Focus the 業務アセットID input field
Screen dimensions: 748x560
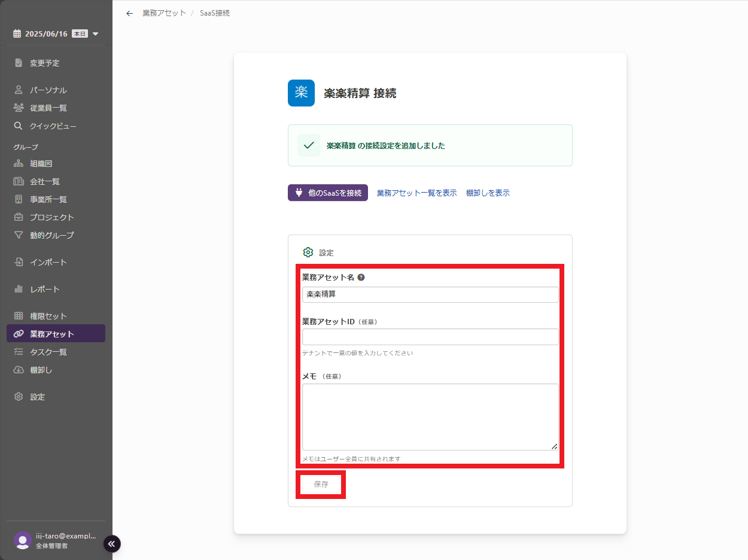click(x=430, y=337)
